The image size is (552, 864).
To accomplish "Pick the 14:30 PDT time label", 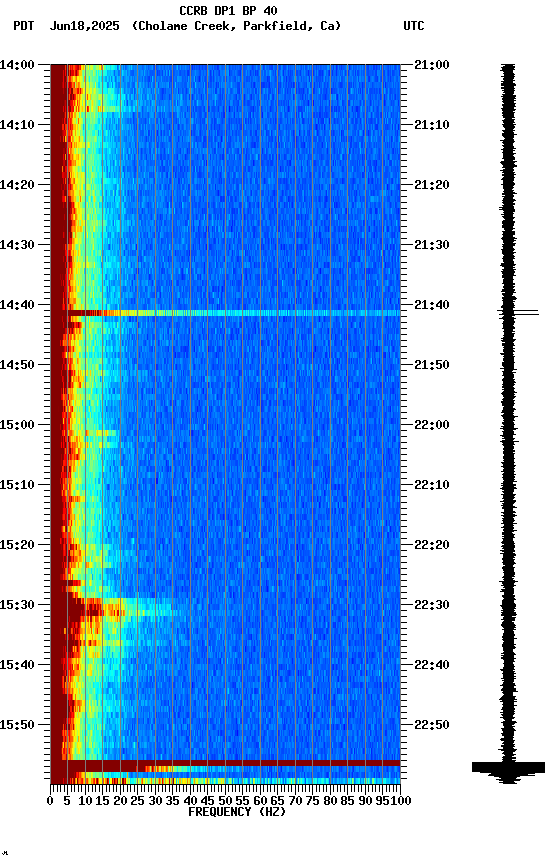I will click(x=17, y=245).
